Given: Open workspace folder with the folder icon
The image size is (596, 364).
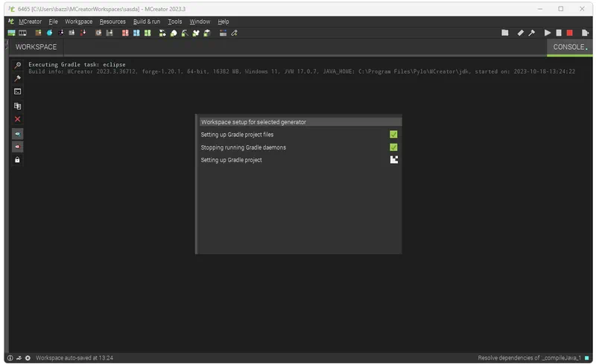Looking at the screenshot, I should (505, 33).
